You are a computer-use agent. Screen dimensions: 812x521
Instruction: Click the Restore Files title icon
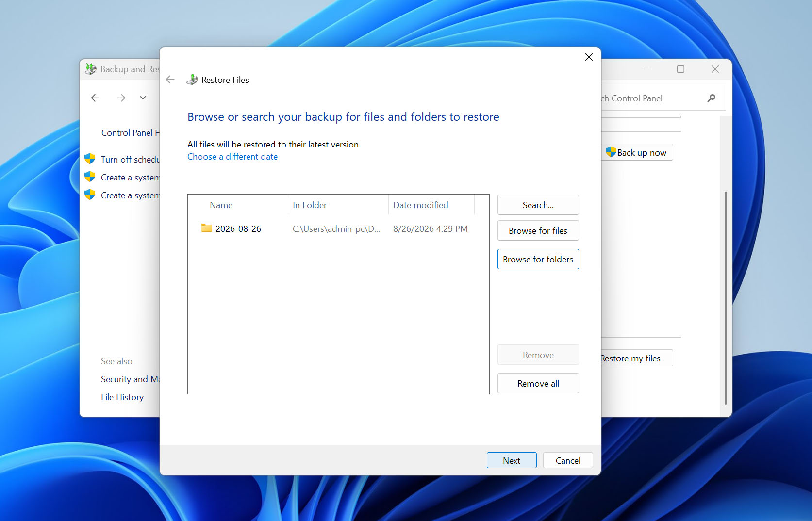192,80
